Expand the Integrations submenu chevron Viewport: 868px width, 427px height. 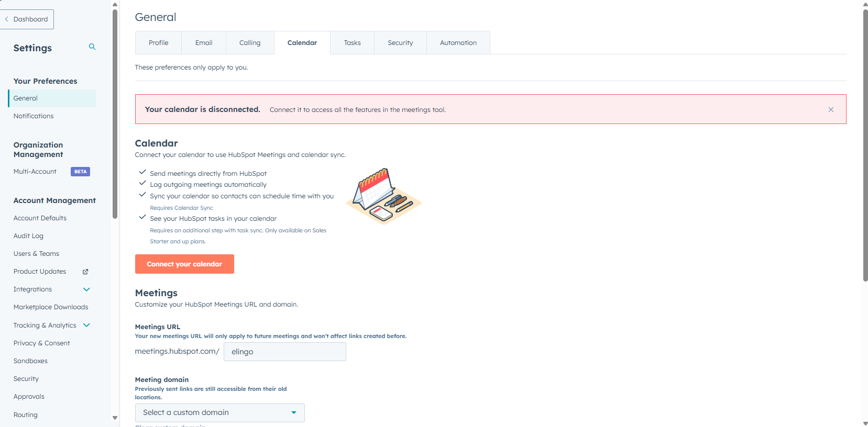(87, 289)
